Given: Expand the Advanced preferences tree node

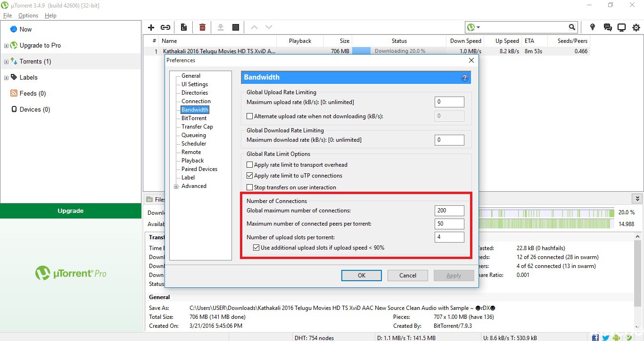Looking at the screenshot, I should coord(176,187).
